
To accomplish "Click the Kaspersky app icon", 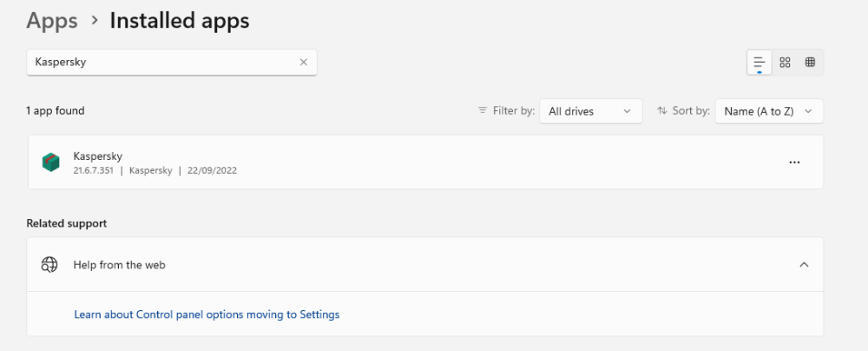I will [x=50, y=162].
